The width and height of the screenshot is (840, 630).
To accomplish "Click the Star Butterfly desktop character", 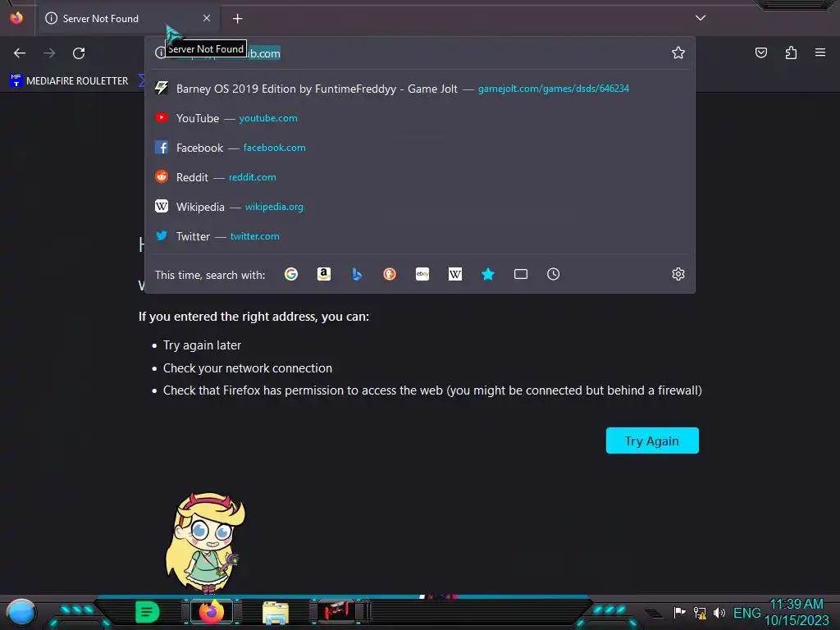I will [x=205, y=543].
